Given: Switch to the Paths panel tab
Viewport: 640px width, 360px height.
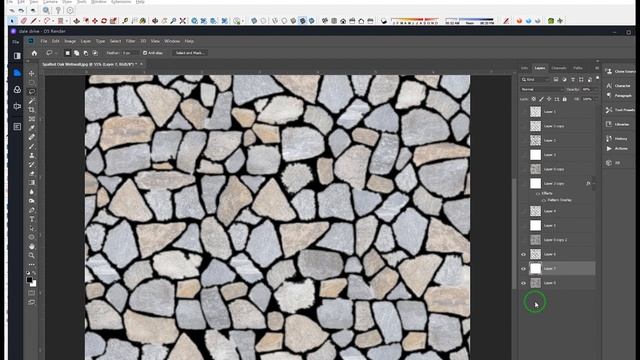Looking at the screenshot, I should click(x=578, y=68).
